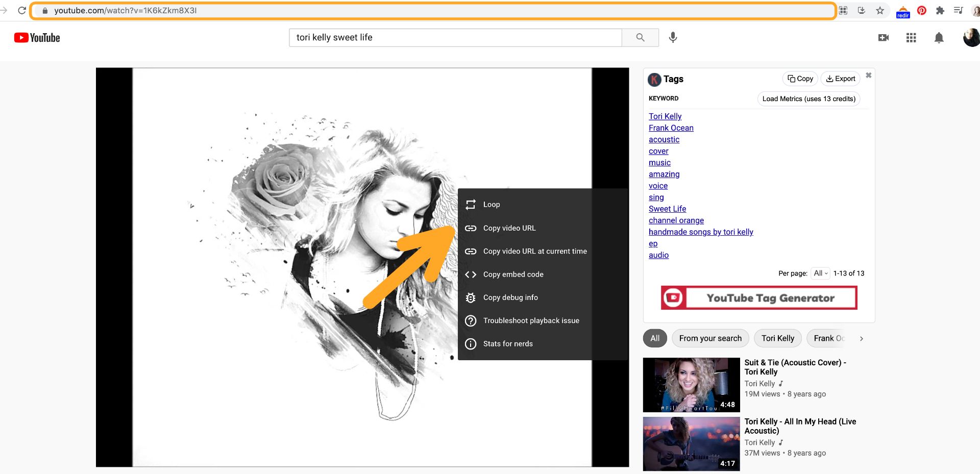Click the YouTube home logo
The height and width of the screenshot is (474, 980).
(x=37, y=38)
